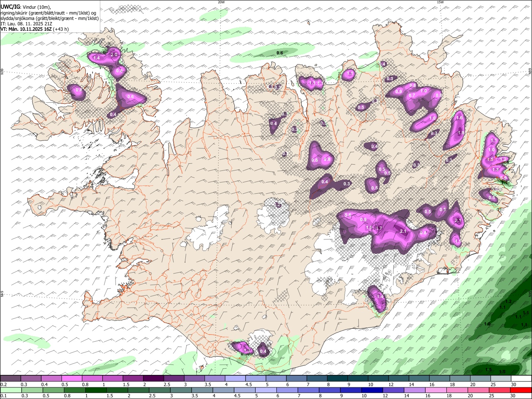This screenshot has height=399, width=532.
Task: Click the 'slydda/snjókoma' description line in header
Action: pyautogui.click(x=49, y=18)
